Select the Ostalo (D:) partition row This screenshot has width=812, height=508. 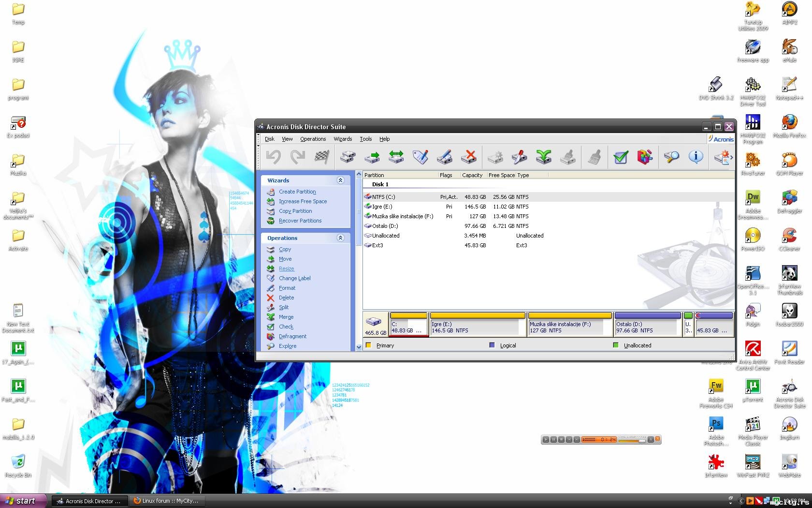[549, 226]
